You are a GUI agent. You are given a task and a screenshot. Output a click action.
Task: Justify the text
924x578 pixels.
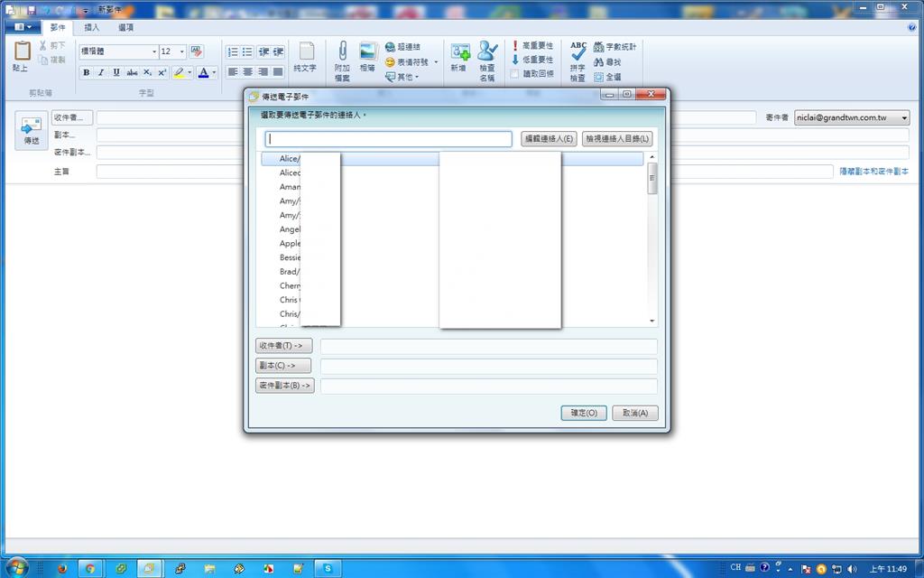pos(278,72)
